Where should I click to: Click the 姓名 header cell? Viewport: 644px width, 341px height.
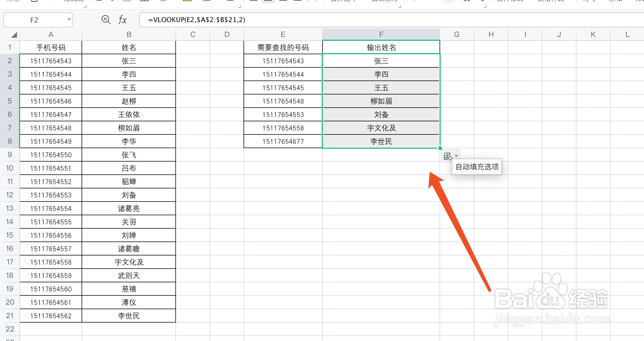[x=129, y=48]
